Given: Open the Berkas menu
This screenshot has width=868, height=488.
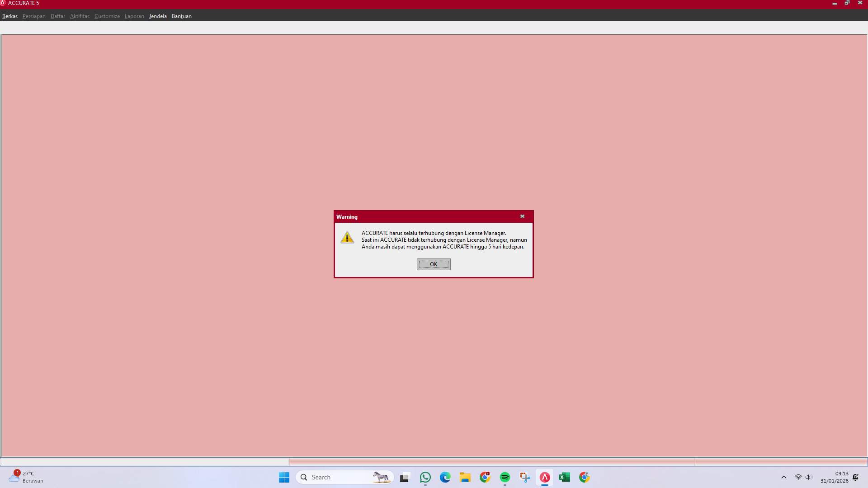Looking at the screenshot, I should pyautogui.click(x=9, y=16).
